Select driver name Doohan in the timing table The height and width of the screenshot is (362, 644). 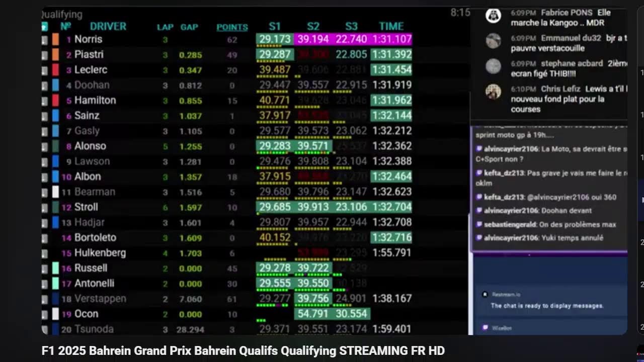pos(92,85)
